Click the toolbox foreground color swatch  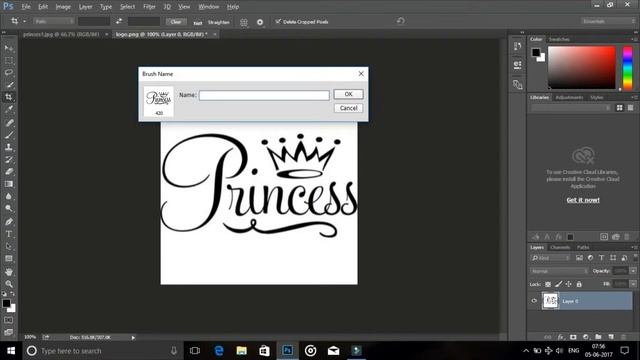6,303
